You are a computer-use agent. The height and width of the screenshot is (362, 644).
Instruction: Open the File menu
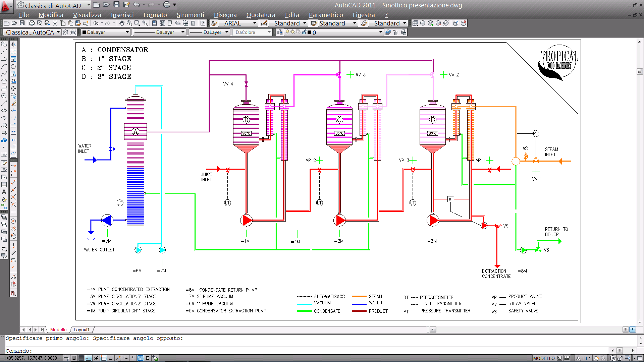click(x=24, y=15)
